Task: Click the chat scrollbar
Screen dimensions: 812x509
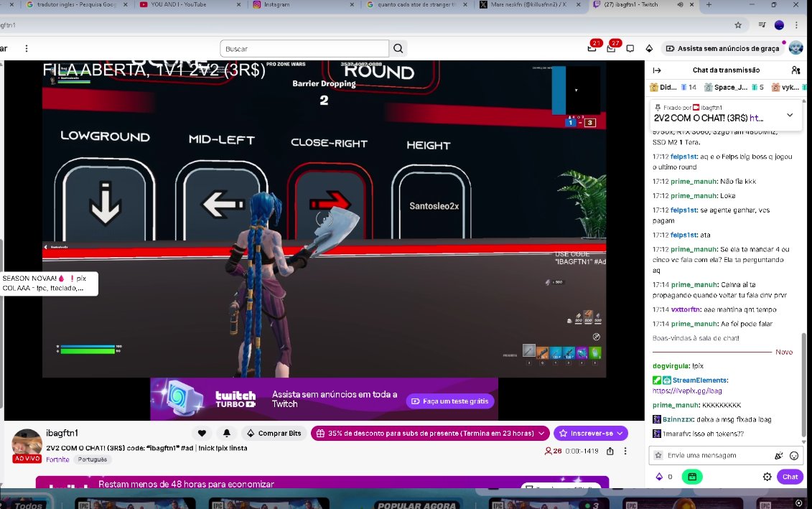Action: (x=803, y=386)
